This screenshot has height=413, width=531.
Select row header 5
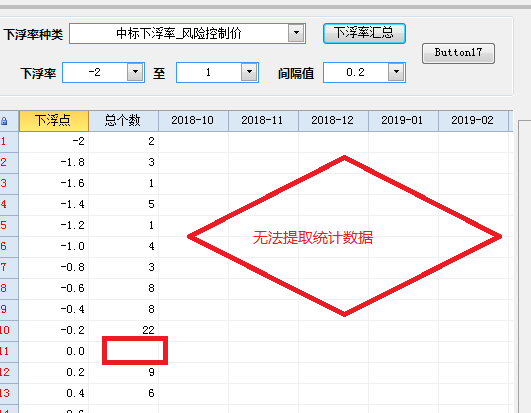9,225
